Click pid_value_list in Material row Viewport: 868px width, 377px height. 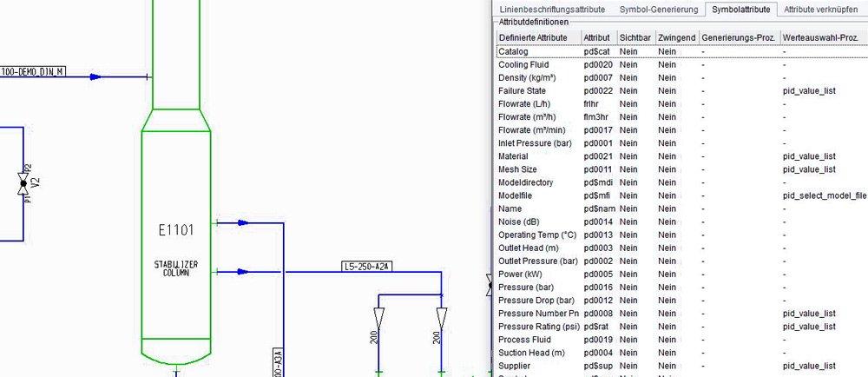point(809,156)
